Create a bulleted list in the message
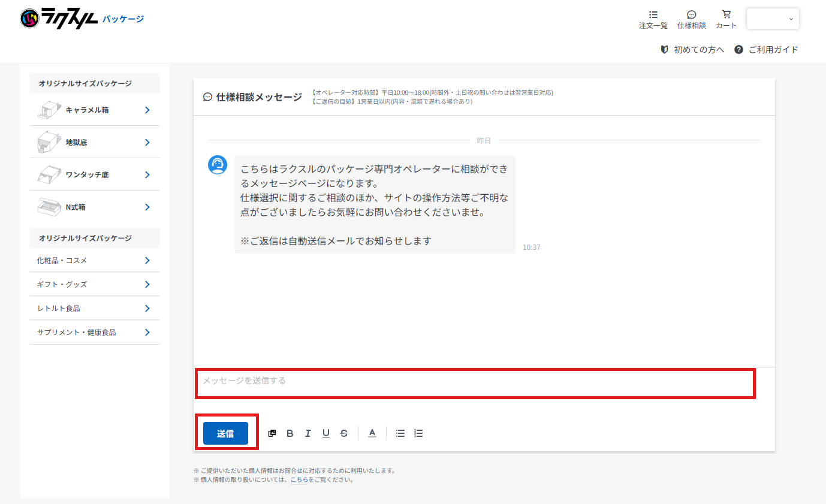The image size is (826, 504). [x=400, y=433]
